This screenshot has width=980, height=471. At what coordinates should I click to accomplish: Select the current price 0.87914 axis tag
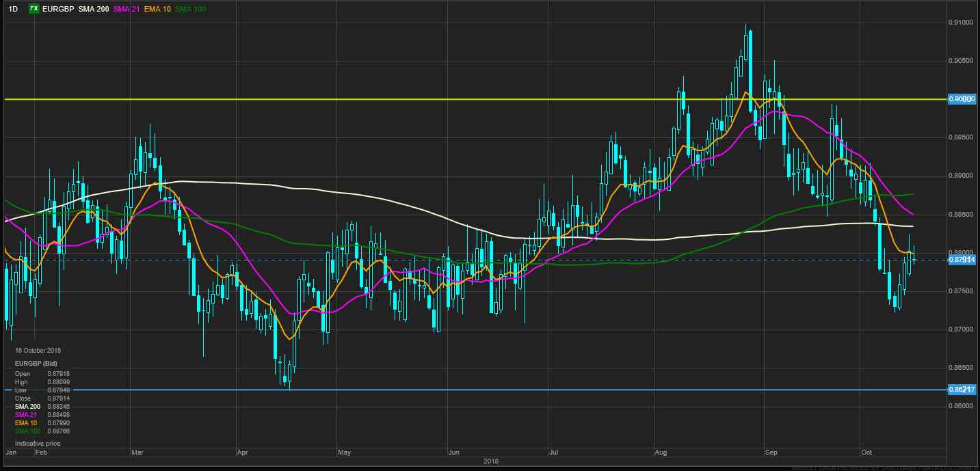[962, 260]
